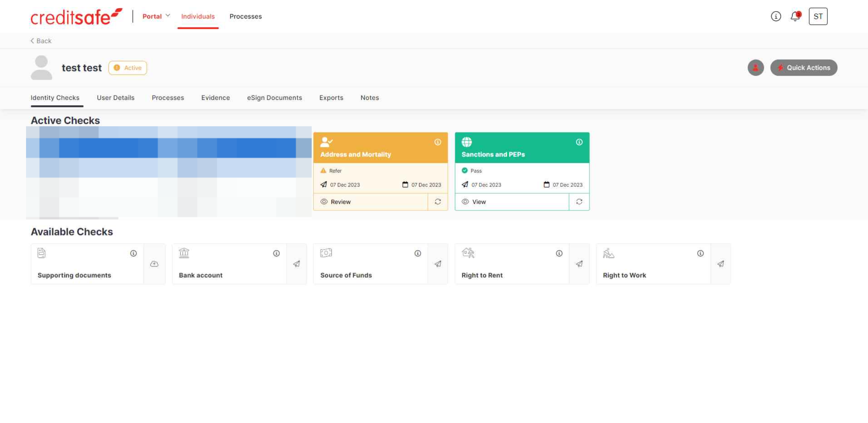868x423 pixels.
Task: Go to the Processes top navigation item
Action: (x=245, y=16)
